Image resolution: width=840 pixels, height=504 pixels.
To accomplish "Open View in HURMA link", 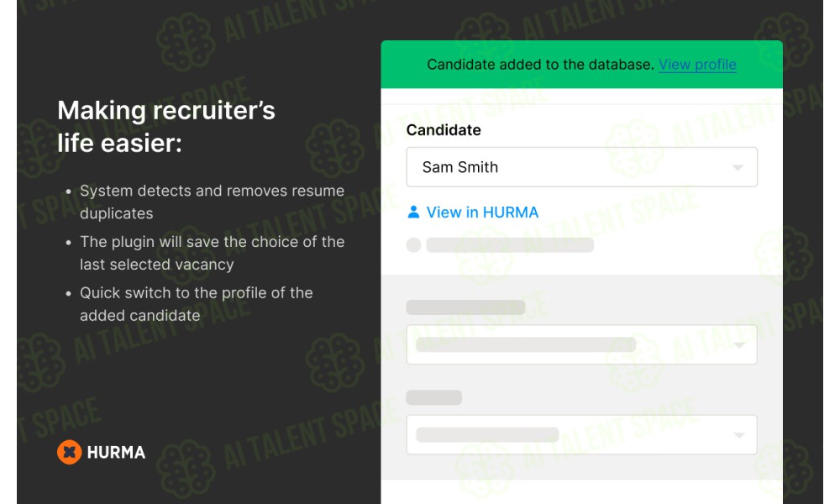I will (x=481, y=213).
